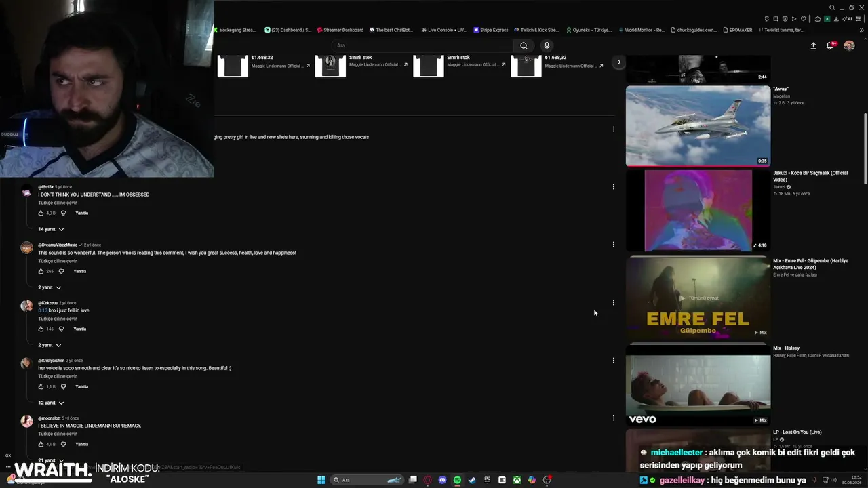Click the YouTube search magnifier button
The image size is (868, 488).
524,45
